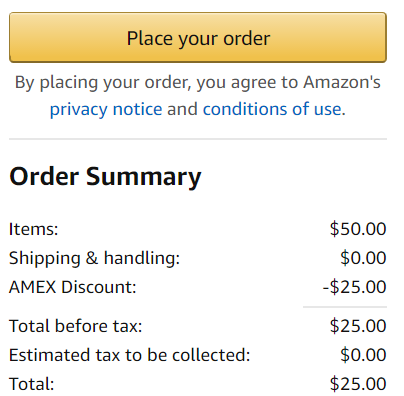Click the Total before tax label

(76, 326)
